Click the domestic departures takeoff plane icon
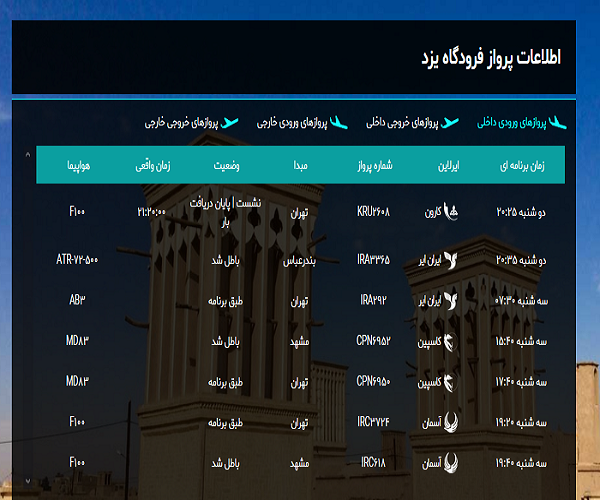The image size is (600, 500). 449,123
